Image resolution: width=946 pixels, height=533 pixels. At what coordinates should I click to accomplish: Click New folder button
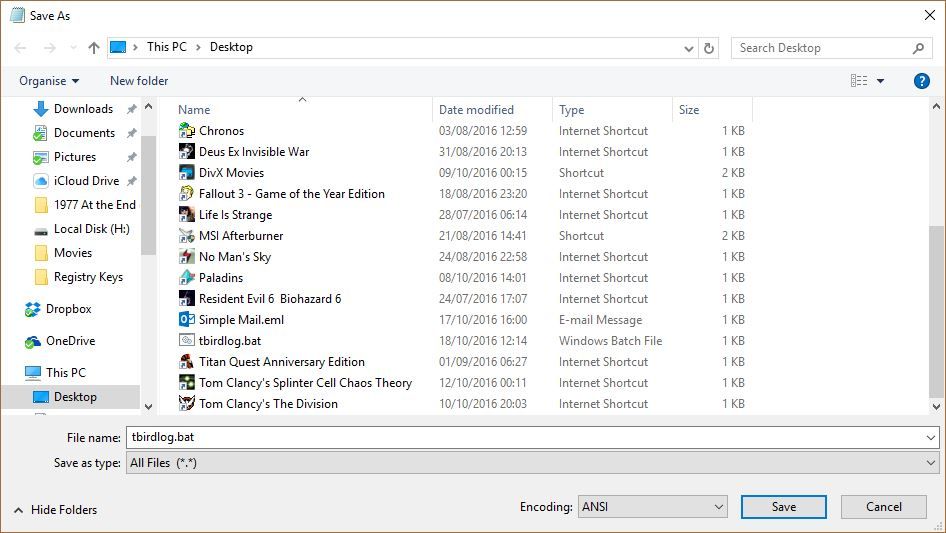[x=139, y=80]
